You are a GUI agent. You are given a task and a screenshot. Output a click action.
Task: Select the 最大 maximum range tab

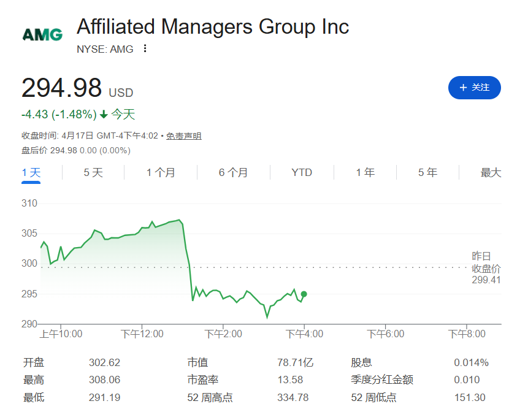pyautogui.click(x=491, y=172)
